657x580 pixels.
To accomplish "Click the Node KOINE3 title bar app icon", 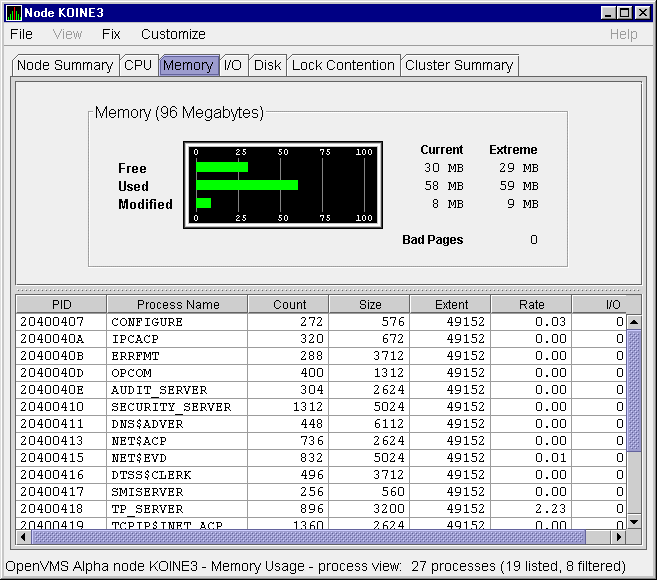I will [x=14, y=13].
